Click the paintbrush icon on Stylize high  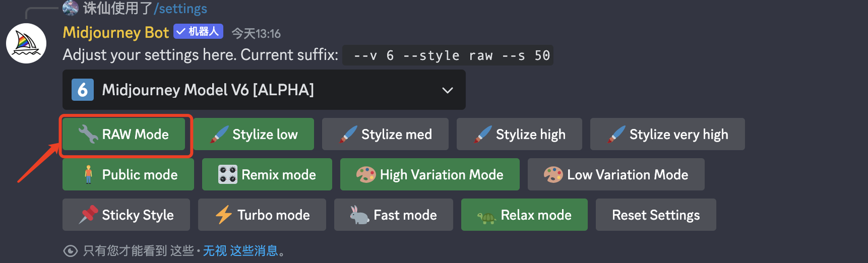point(483,134)
